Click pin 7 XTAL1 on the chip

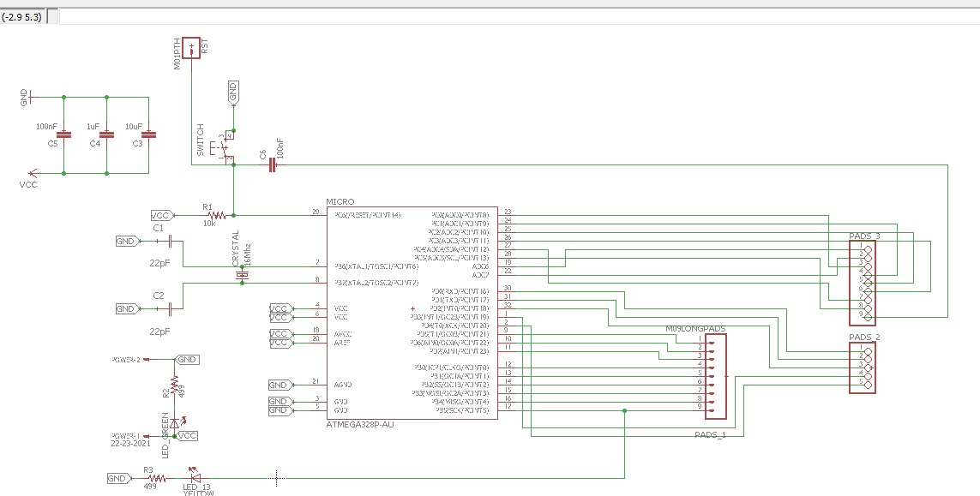click(319, 266)
